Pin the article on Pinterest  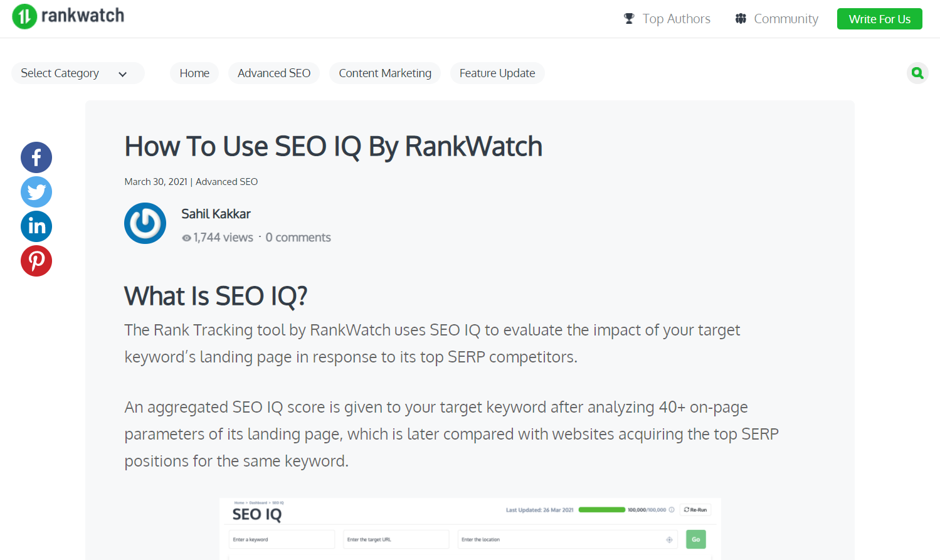tap(36, 261)
